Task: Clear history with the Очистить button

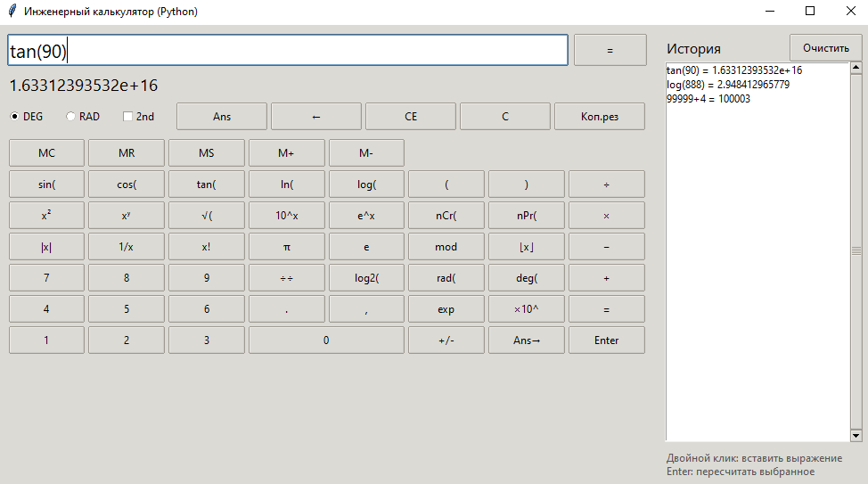Action: 825,48
